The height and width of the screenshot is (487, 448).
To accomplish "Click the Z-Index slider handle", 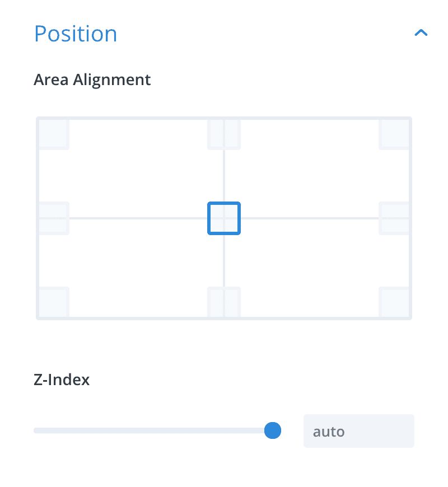I will pos(273,430).
